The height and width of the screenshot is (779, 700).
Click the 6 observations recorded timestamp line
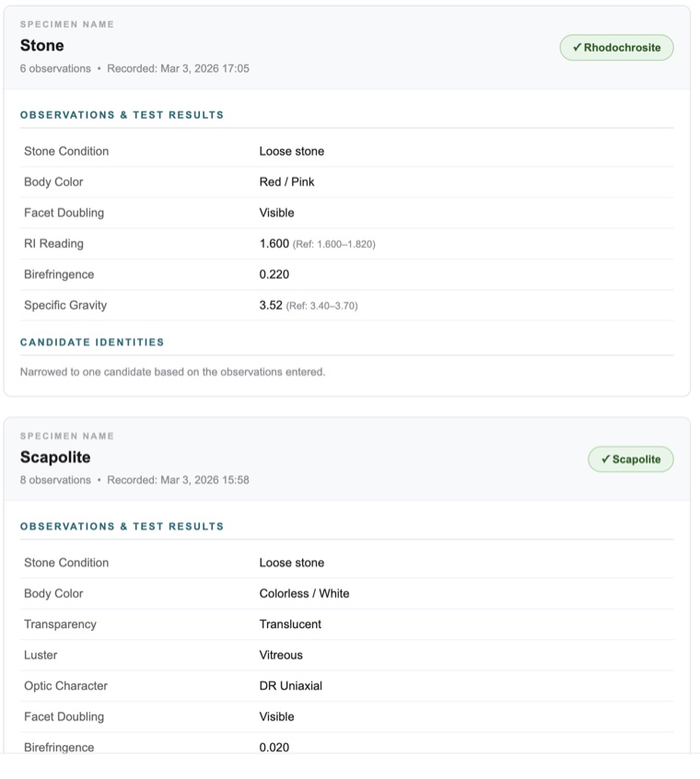point(134,69)
